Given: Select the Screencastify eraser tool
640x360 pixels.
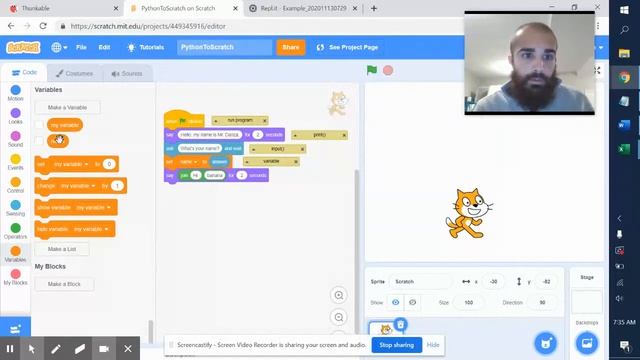Looking at the screenshot, I should click(80, 349).
